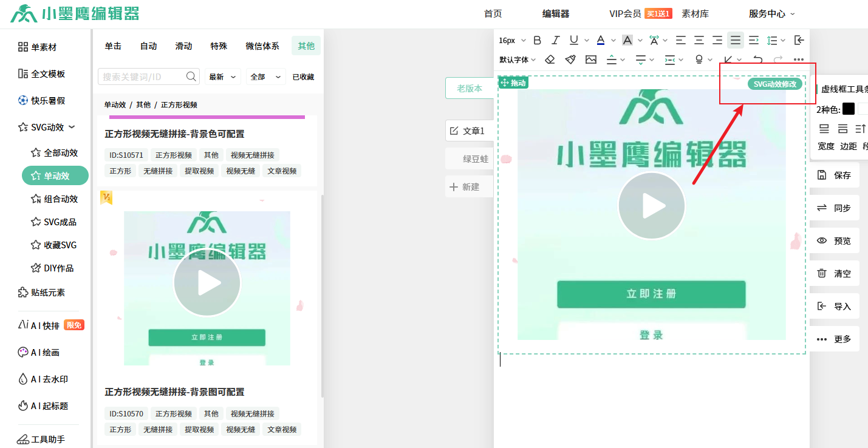Click the 已收藏 filter
Image resolution: width=868 pixels, height=448 pixels.
pyautogui.click(x=303, y=76)
